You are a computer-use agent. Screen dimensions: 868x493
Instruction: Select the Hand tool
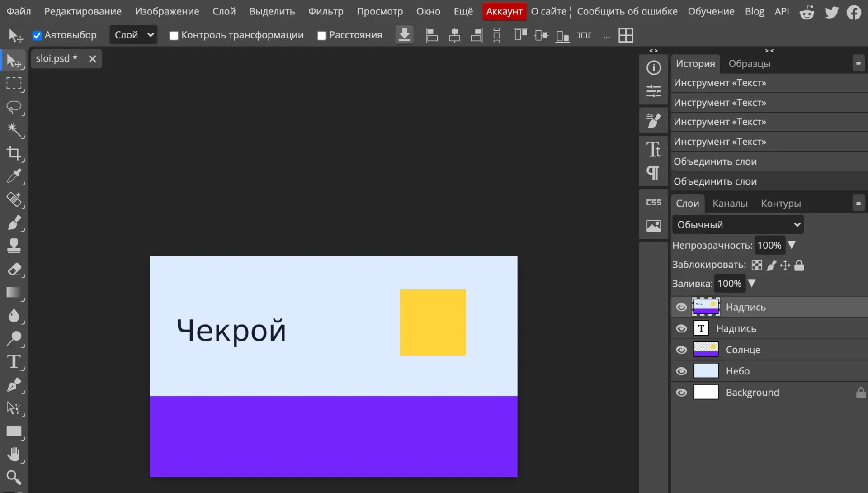14,454
